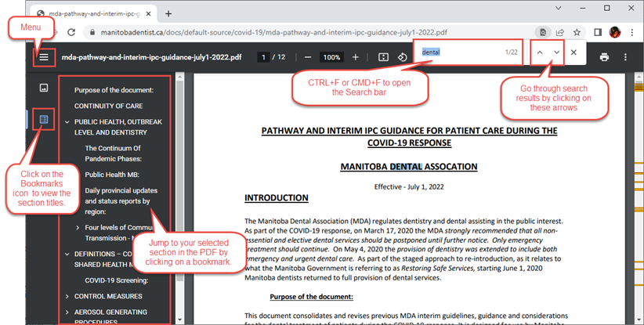Go to the next search result

click(x=556, y=52)
